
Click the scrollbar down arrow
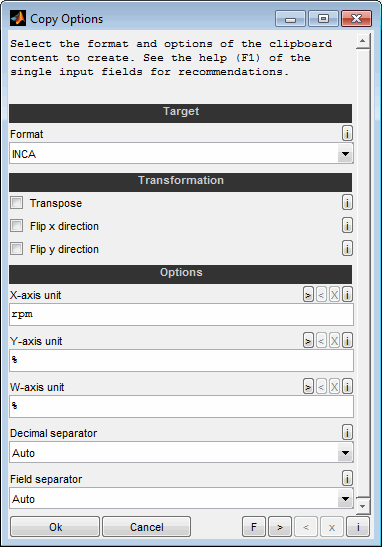(363, 506)
